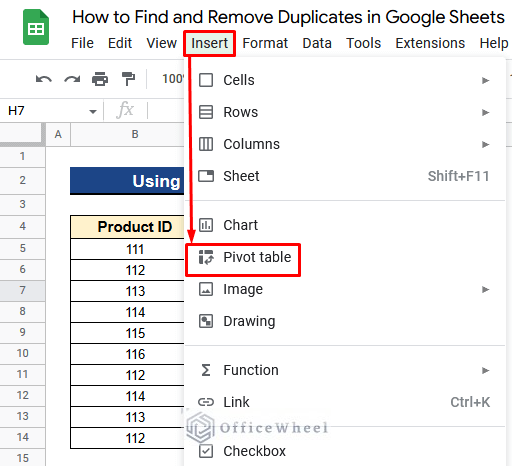Screen dimensions: 512x466
Task: Click cell 116 in row 10
Action: [127, 354]
